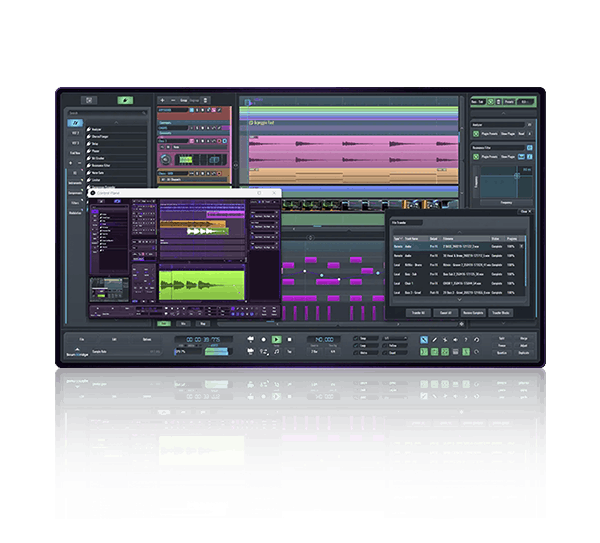The image size is (600, 543).
Task: Click the square Stop button in transport
Action: pos(290,339)
